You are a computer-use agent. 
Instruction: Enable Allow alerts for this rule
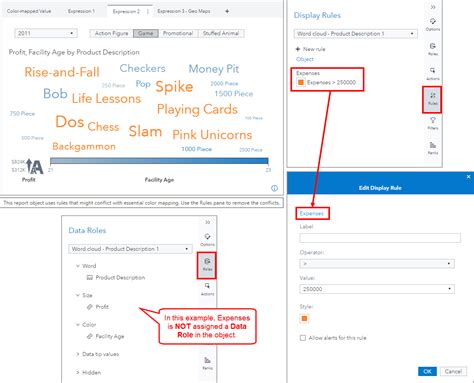pyautogui.click(x=303, y=338)
